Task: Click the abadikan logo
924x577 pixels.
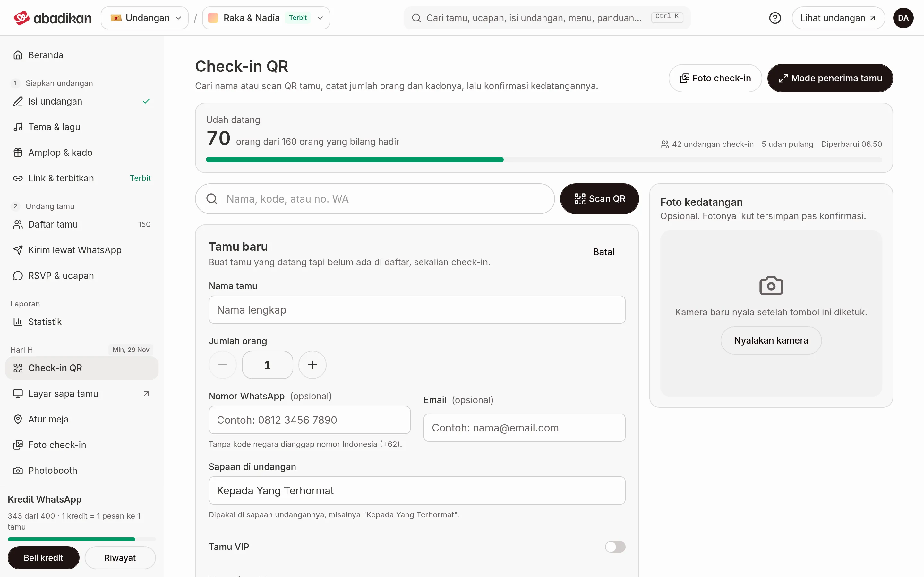Action: (53, 18)
